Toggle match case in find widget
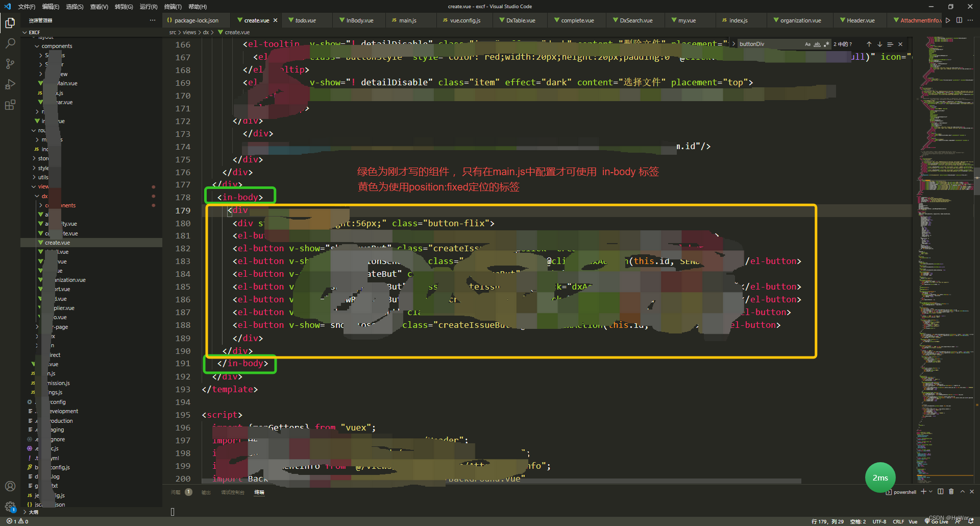This screenshot has width=980, height=526. click(x=807, y=44)
